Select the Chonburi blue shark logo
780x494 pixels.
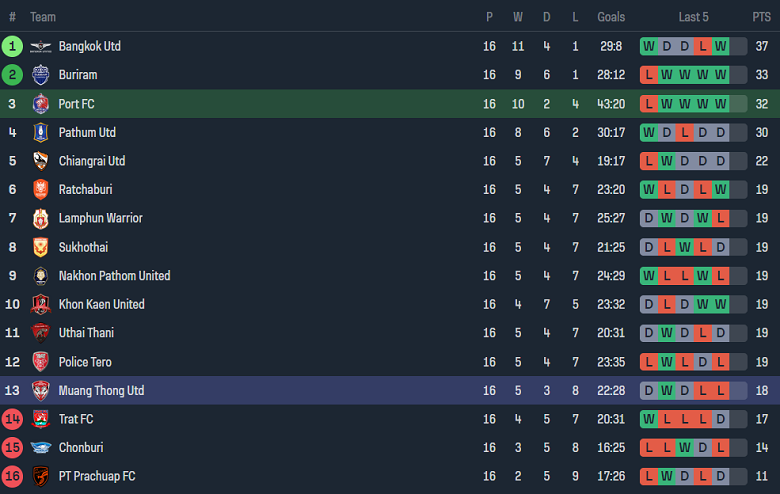click(x=40, y=448)
